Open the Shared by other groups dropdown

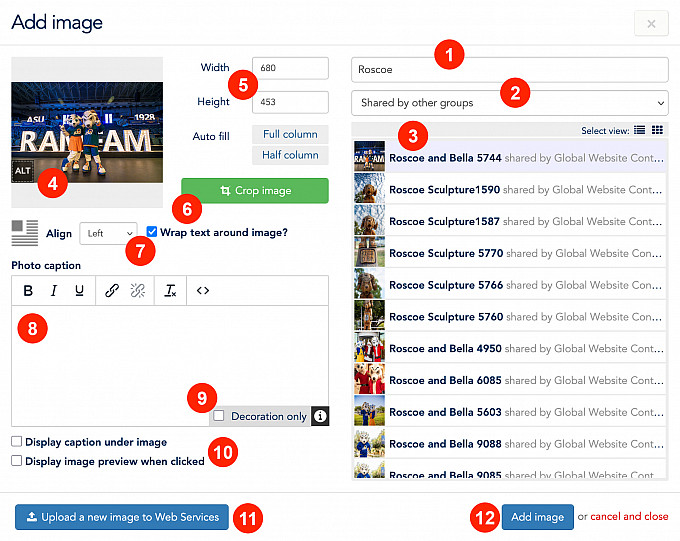click(x=510, y=103)
